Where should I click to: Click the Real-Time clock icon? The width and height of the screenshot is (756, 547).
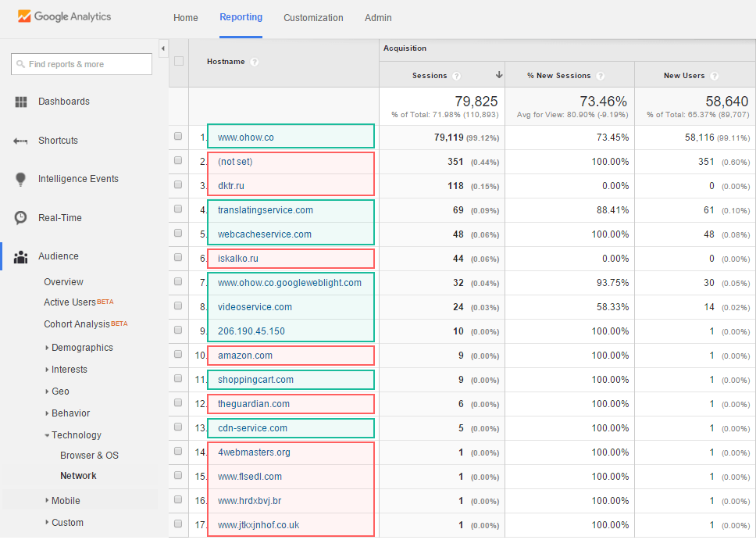(x=21, y=218)
